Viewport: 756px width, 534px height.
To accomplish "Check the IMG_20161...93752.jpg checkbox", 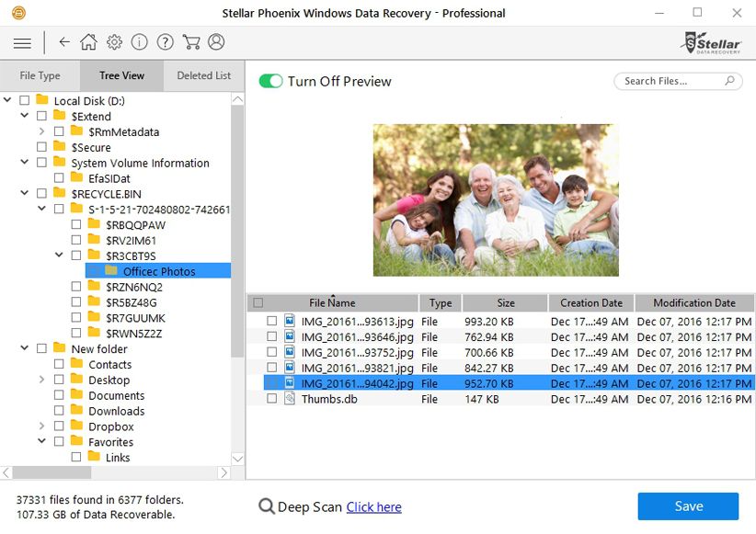I will pos(272,352).
